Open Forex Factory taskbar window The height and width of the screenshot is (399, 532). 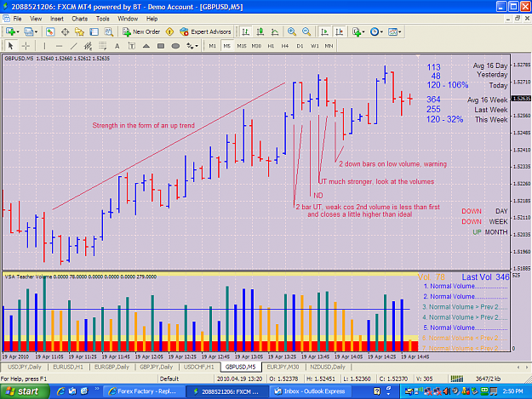(x=143, y=391)
